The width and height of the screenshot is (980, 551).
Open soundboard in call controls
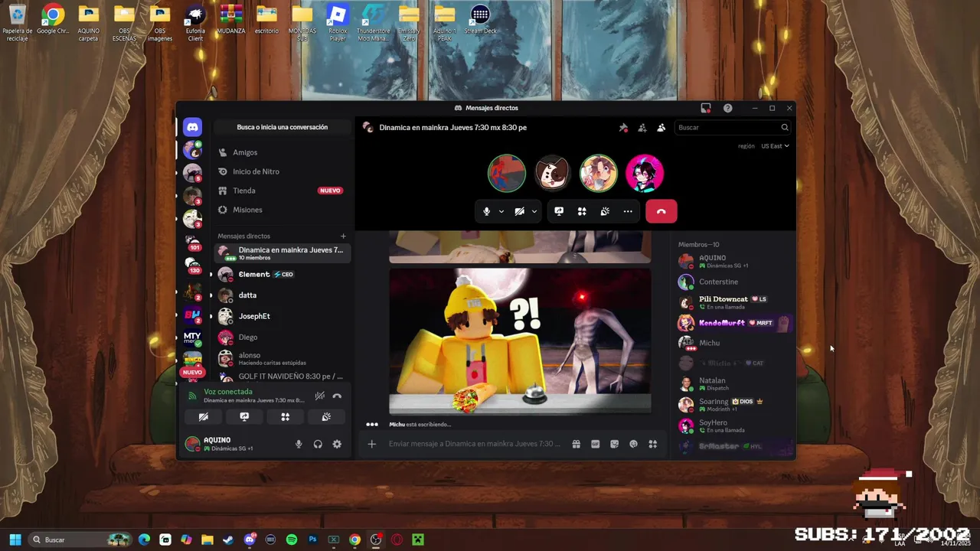click(605, 211)
